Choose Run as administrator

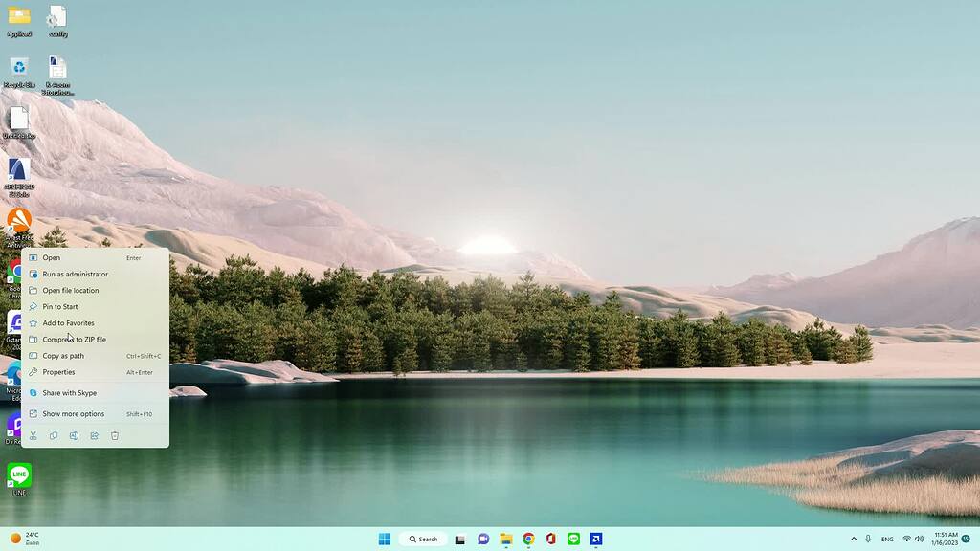pos(75,274)
